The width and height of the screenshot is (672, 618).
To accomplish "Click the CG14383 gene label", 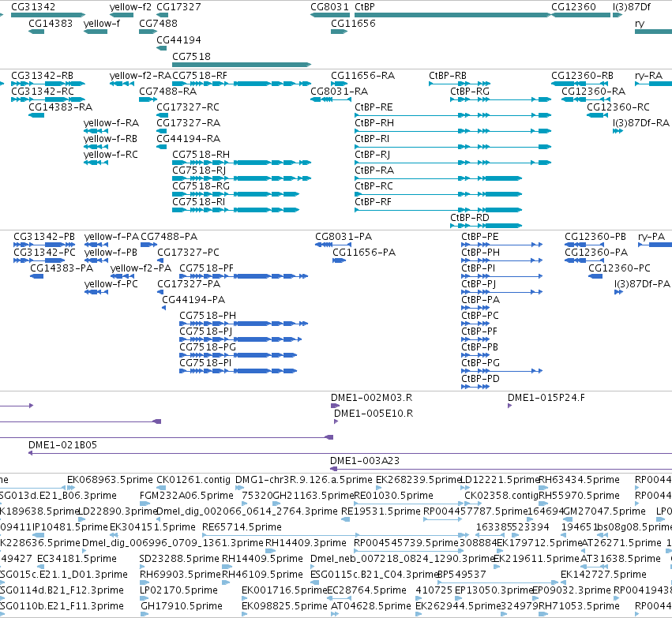I will click(x=51, y=24).
